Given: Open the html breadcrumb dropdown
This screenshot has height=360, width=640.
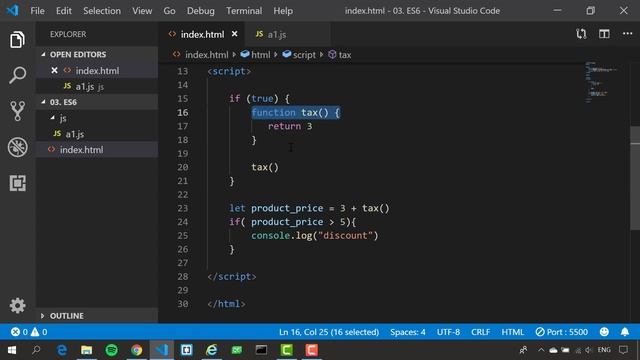Looking at the screenshot, I should coord(255,54).
